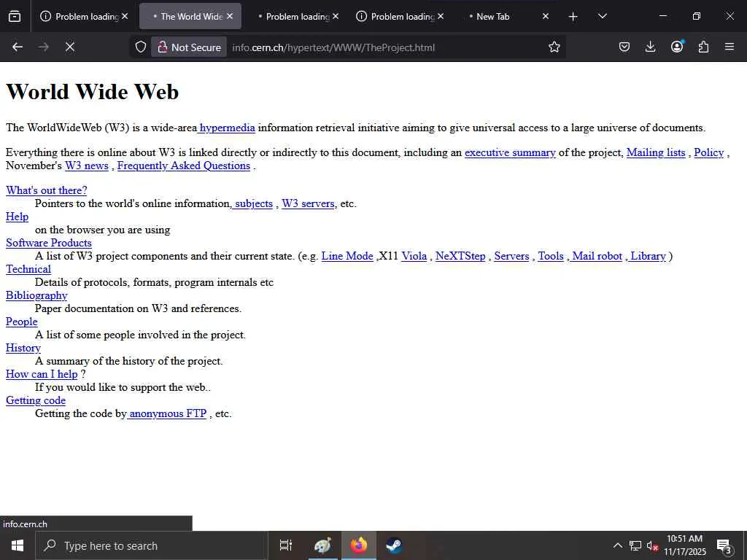Open the notification center icon
This screenshot has width=747, height=560.
coord(724,546)
